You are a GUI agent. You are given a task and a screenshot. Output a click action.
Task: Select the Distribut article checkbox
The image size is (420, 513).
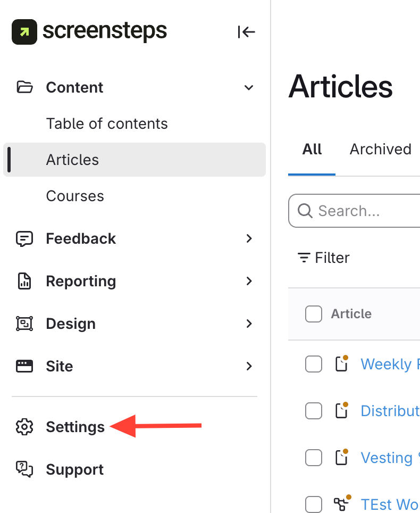tap(314, 411)
